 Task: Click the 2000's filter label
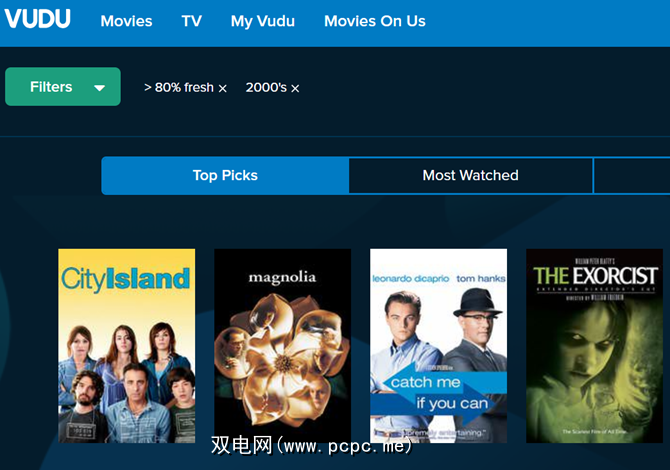(x=266, y=88)
